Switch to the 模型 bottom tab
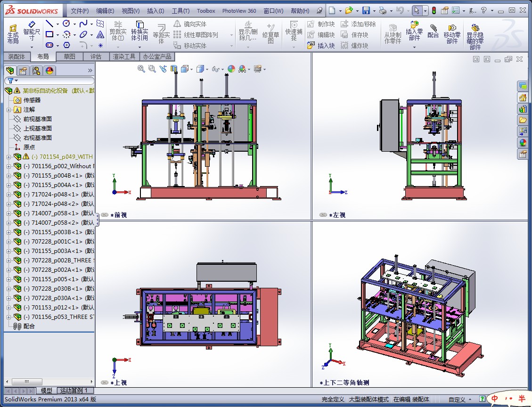Screen dimensions: 532x407 point(47,391)
